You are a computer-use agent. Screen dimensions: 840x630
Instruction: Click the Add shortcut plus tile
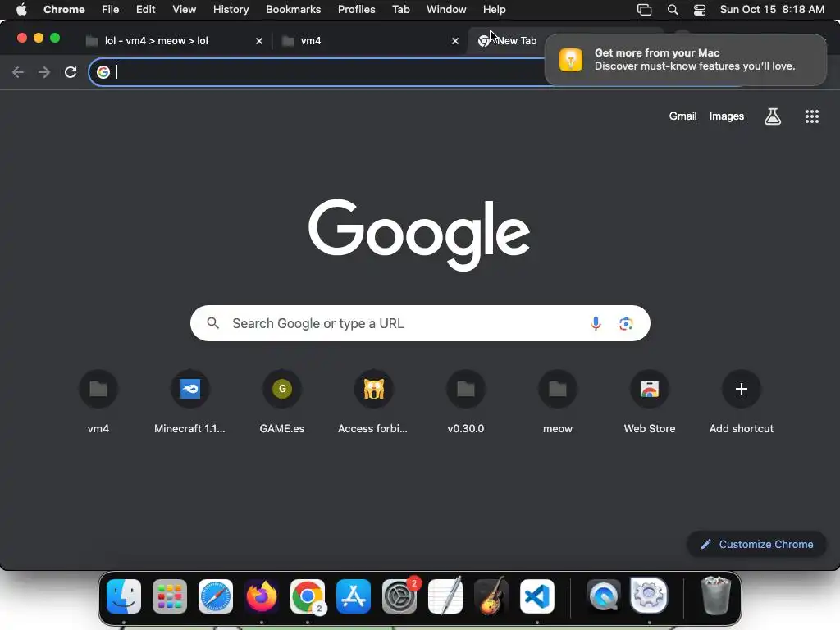(x=742, y=402)
